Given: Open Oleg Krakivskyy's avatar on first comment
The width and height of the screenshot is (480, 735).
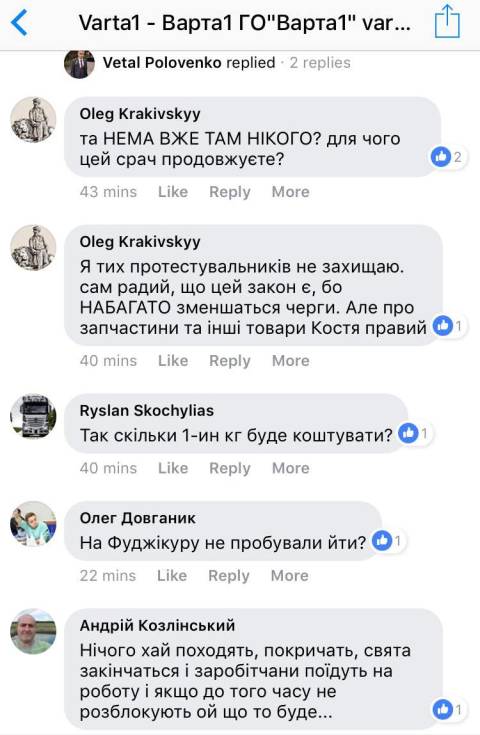Looking at the screenshot, I should tap(33, 120).
